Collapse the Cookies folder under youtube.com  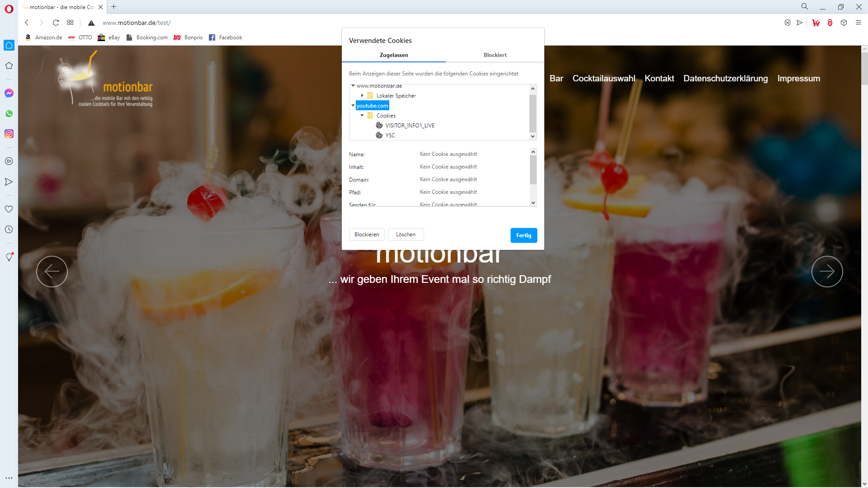(x=362, y=115)
